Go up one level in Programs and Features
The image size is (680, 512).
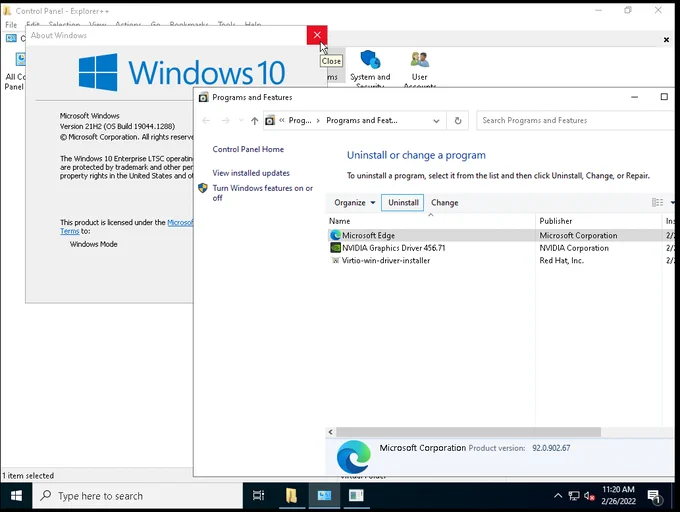255,121
